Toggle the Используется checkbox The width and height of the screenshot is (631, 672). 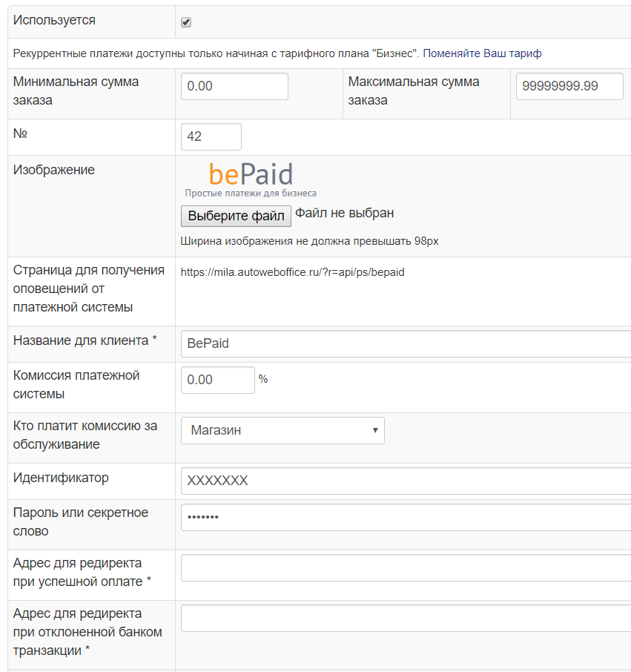click(186, 22)
